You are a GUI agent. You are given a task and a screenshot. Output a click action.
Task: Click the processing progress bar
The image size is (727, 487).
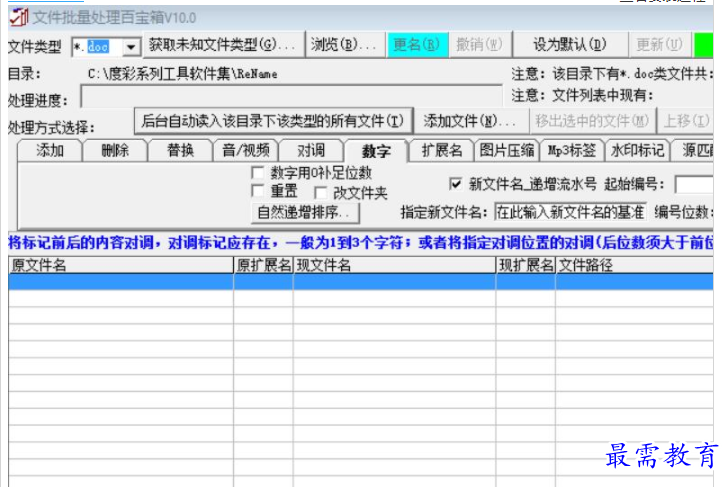click(292, 96)
